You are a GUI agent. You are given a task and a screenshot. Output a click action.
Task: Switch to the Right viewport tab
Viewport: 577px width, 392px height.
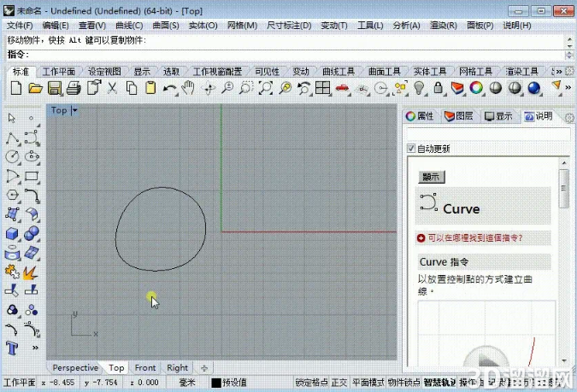(x=177, y=368)
